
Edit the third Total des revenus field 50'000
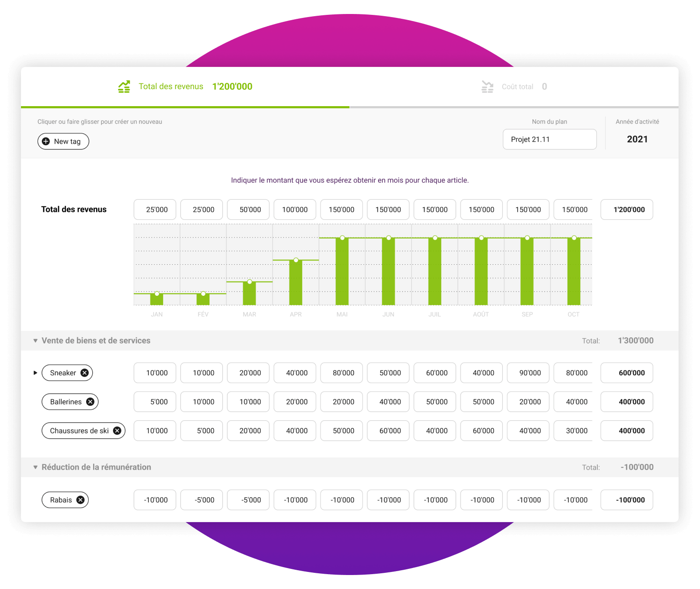pyautogui.click(x=248, y=210)
